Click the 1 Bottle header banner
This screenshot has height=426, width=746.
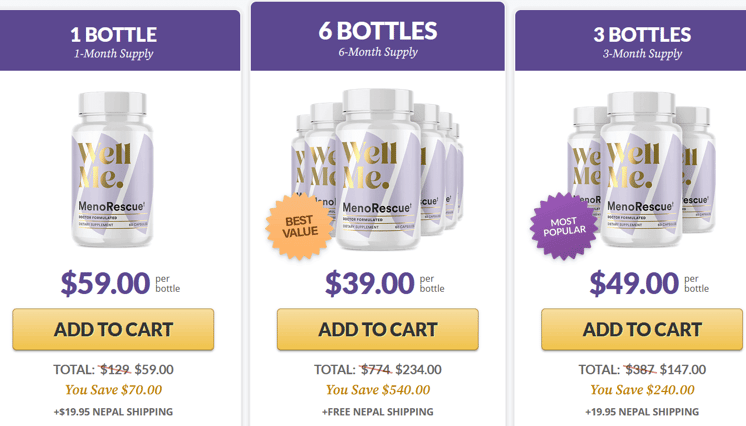[119, 40]
